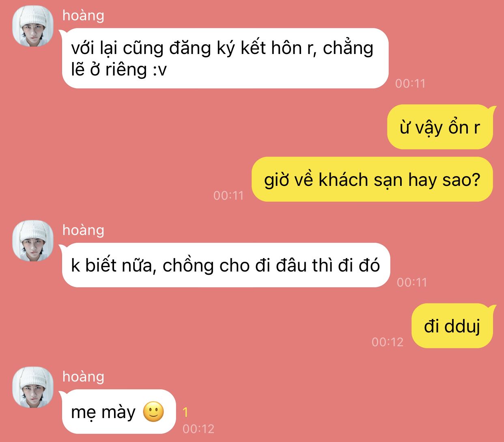This screenshot has height=442, width=504.
Task: Tap the 'k biết nữa, chồng cho đi' bubble
Action: coord(226,265)
